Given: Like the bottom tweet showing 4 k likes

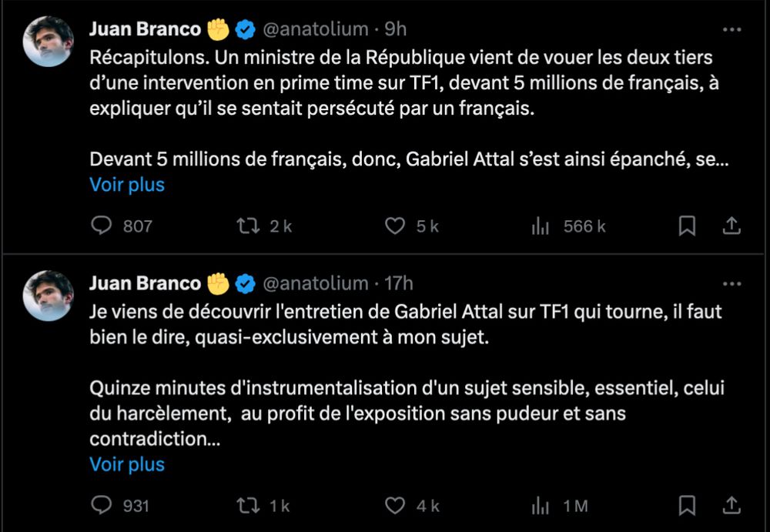Looking at the screenshot, I should point(395,506).
